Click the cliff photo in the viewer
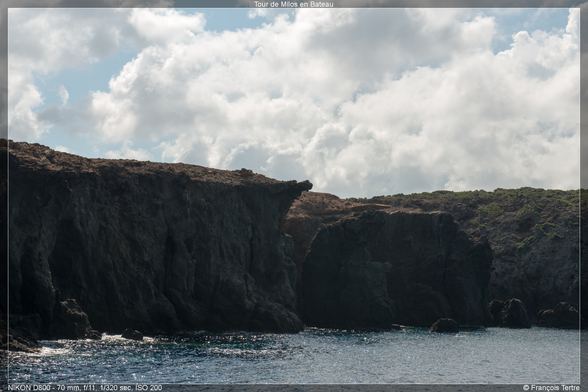588x392 pixels. click(x=294, y=196)
